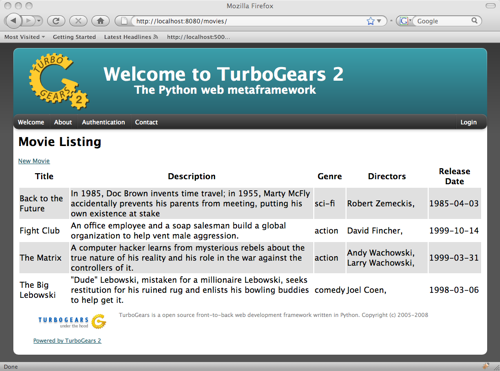Click the Robert Zemeckis director cell
The width and height of the screenshot is (500, 371).
[387, 203]
